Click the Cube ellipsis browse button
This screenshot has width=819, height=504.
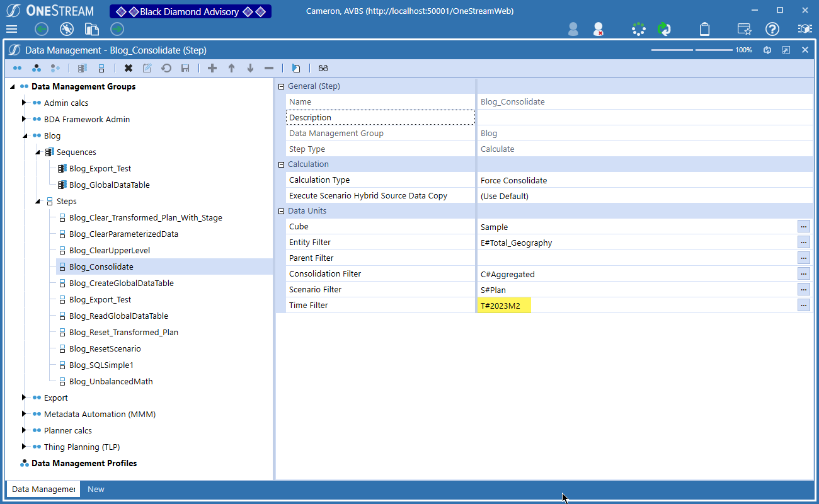803,226
